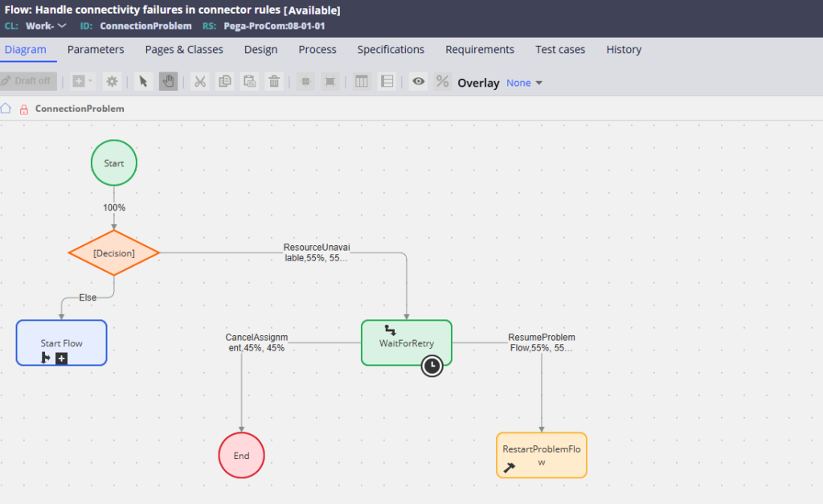Click the ResourceUnavailable connector label
The height and width of the screenshot is (504, 823).
click(317, 252)
